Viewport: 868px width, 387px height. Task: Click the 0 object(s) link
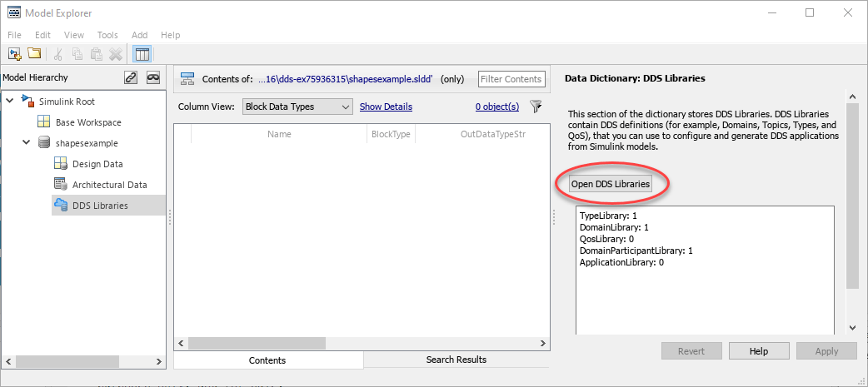tap(497, 107)
